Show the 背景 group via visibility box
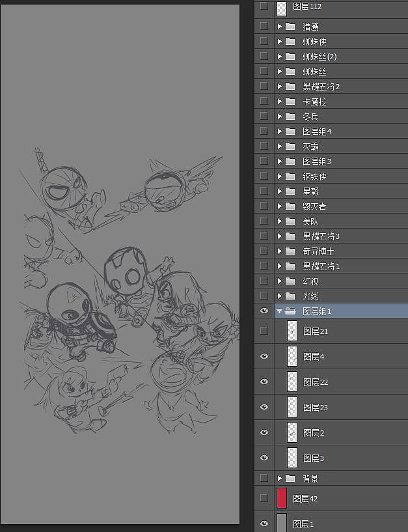 click(264, 478)
